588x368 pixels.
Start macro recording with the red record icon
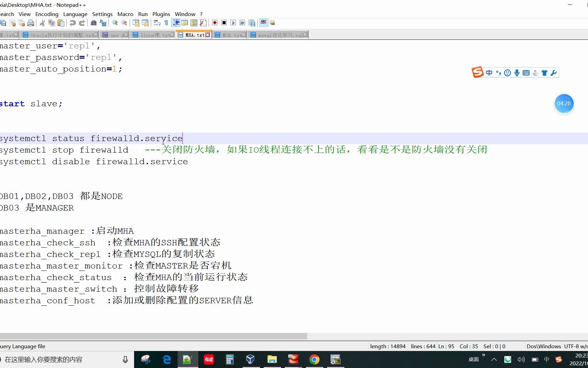(214, 23)
